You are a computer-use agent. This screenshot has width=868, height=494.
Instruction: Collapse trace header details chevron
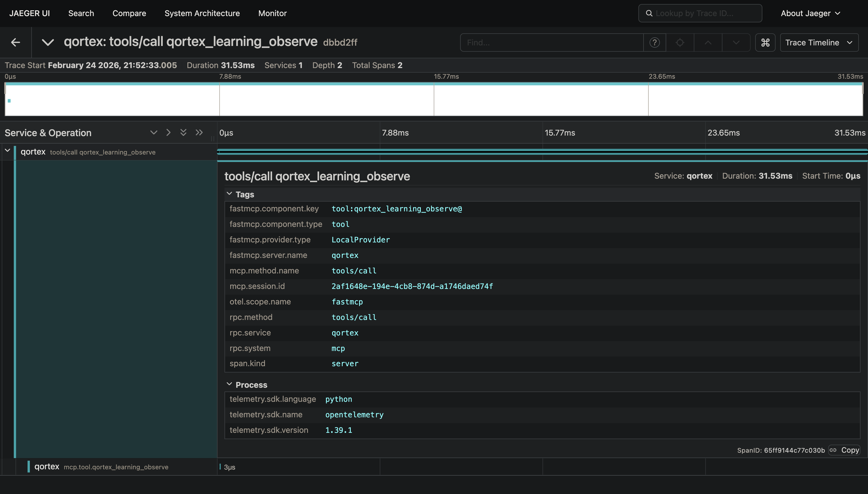point(48,43)
